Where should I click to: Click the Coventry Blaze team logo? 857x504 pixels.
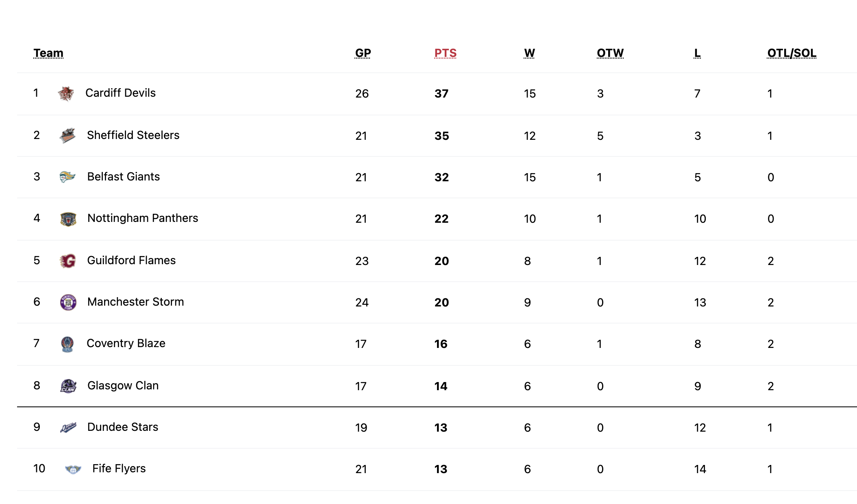coord(67,344)
